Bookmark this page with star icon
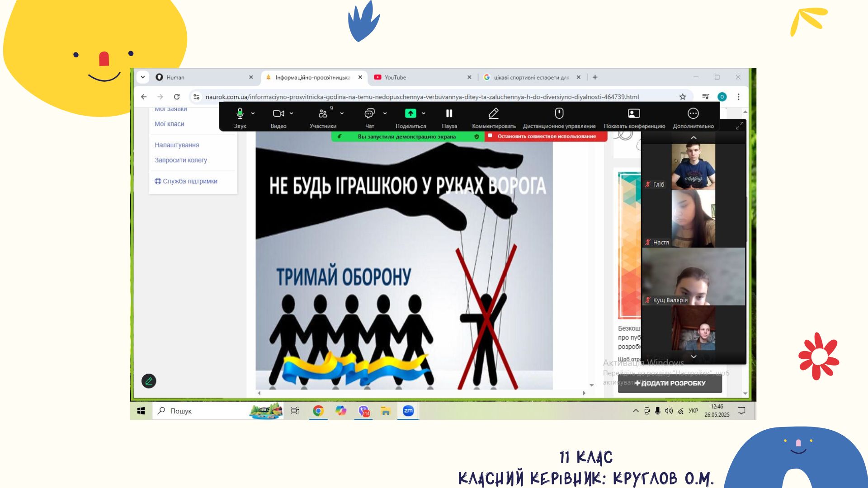868x488 pixels. click(683, 97)
